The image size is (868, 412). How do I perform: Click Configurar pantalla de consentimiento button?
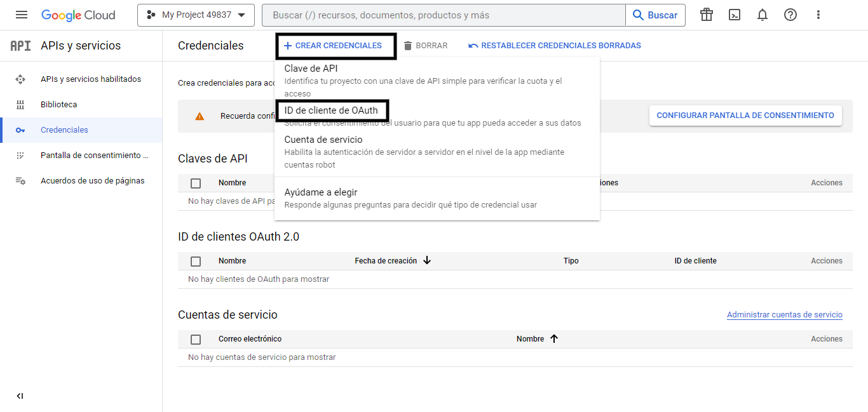745,116
